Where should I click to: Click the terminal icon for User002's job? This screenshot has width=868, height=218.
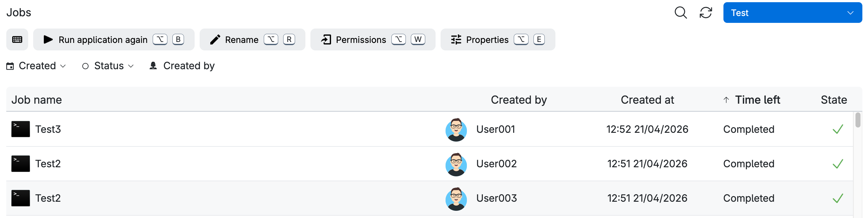click(x=21, y=164)
